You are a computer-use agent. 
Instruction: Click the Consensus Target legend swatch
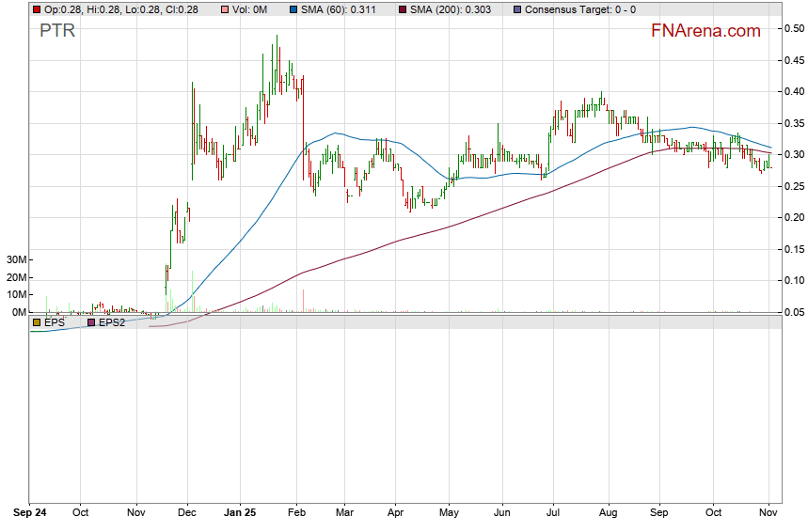click(516, 8)
